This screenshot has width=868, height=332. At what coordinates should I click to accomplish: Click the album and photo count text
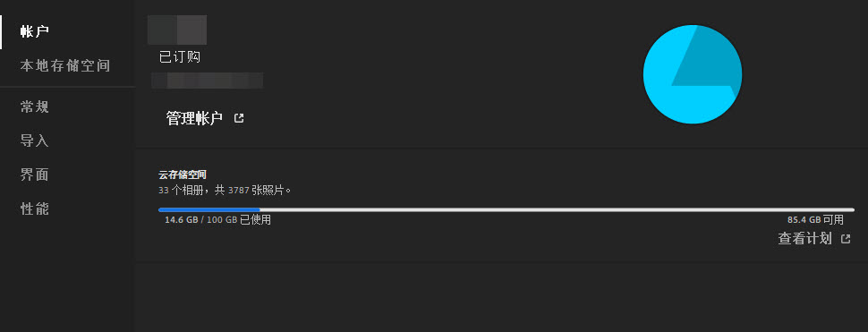tap(225, 191)
